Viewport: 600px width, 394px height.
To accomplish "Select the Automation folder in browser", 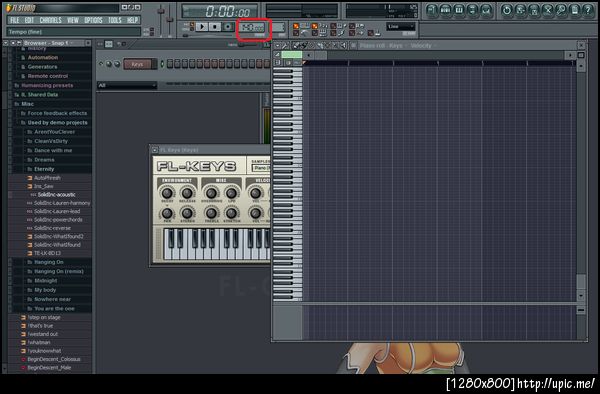I will pos(43,57).
